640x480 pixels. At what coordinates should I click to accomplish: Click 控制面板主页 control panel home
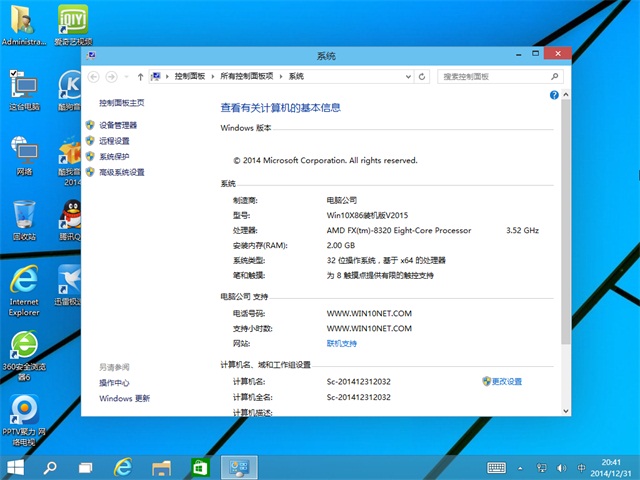click(122, 103)
